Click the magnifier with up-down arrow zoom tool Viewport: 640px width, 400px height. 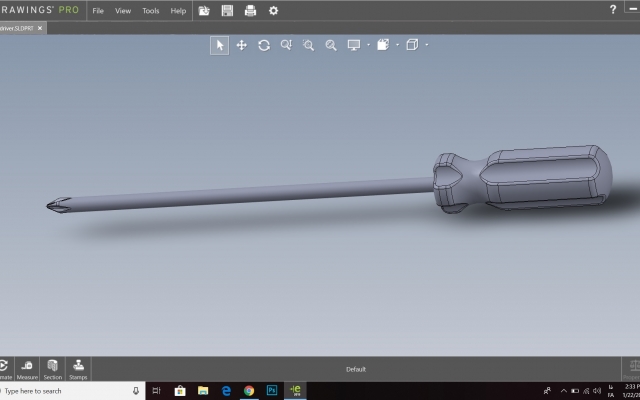click(287, 45)
